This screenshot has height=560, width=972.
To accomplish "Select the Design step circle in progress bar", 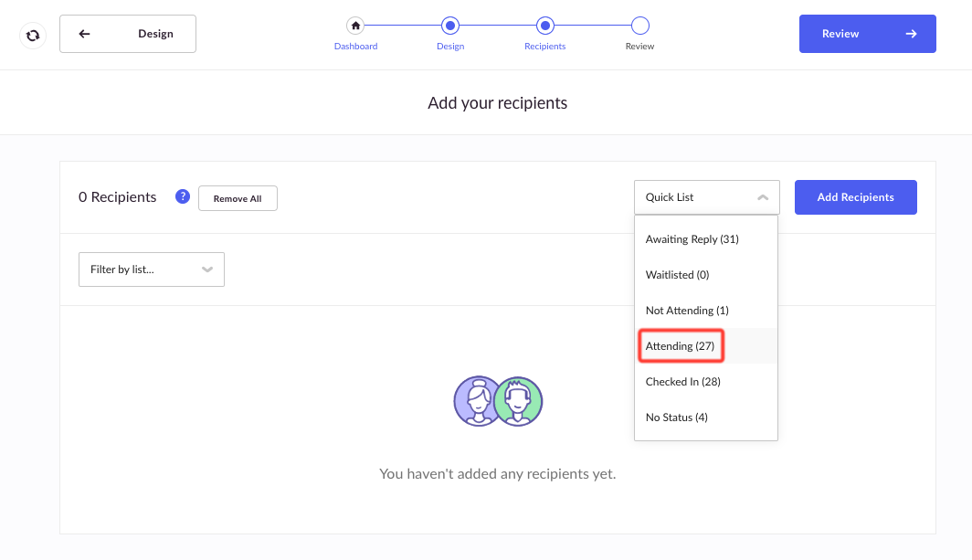I will [450, 26].
